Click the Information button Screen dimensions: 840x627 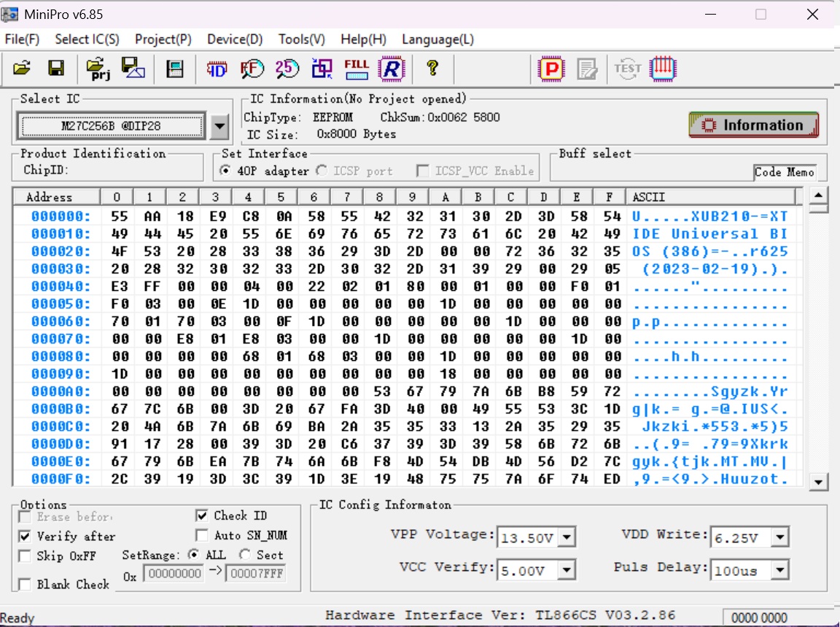tap(753, 125)
